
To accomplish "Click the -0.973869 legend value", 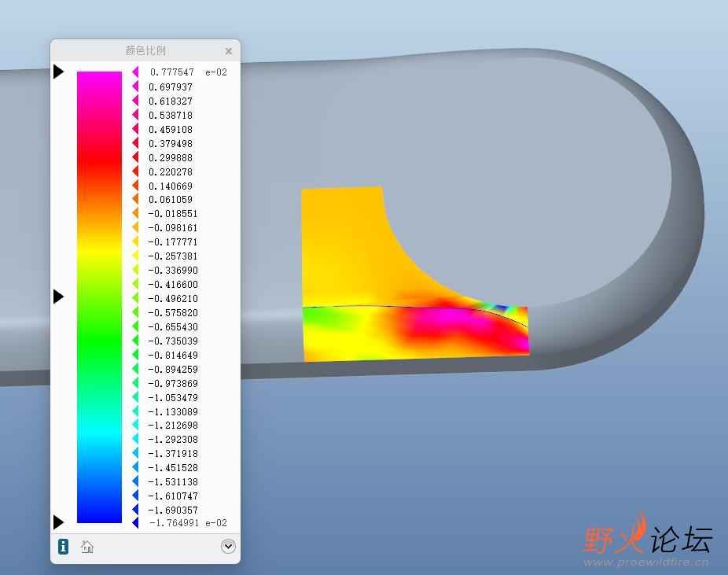I will coord(173,384).
